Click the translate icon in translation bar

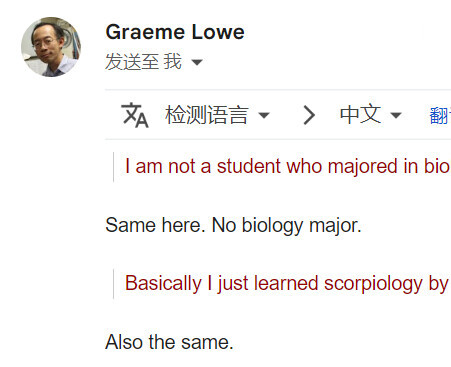134,115
